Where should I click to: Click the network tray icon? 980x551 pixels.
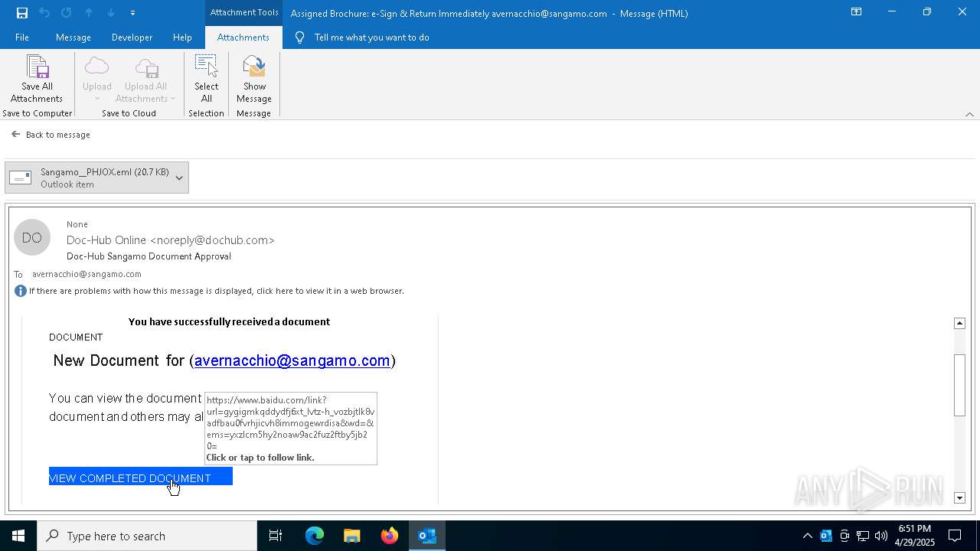tap(863, 536)
